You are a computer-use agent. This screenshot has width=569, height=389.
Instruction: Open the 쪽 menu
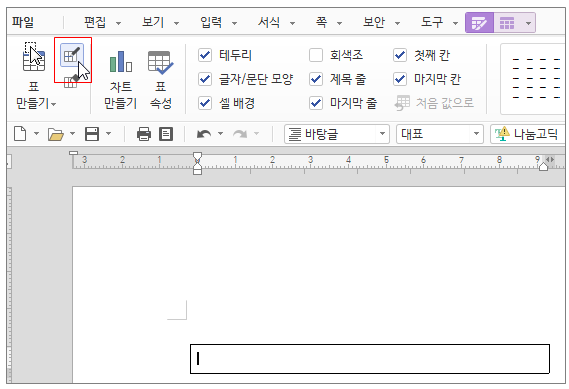(321, 22)
